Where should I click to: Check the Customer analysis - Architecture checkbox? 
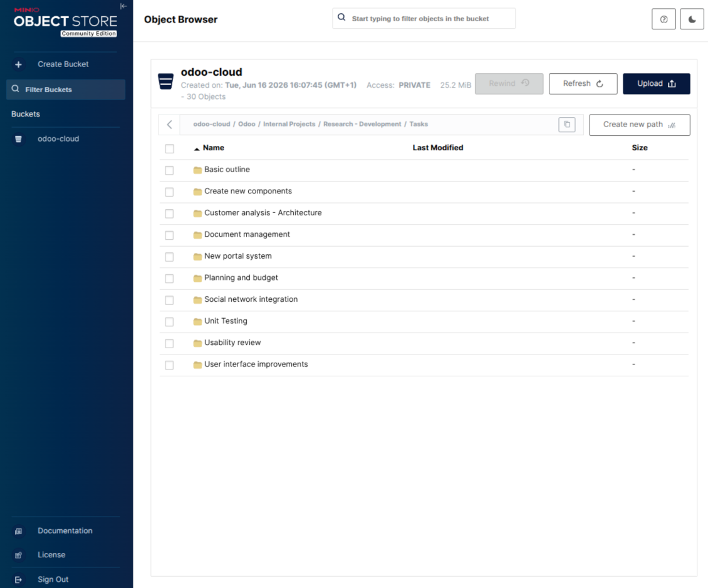tap(169, 214)
